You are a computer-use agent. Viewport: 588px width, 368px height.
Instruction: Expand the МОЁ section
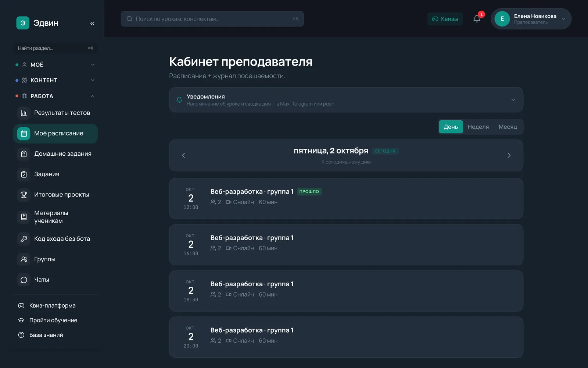pyautogui.click(x=93, y=65)
